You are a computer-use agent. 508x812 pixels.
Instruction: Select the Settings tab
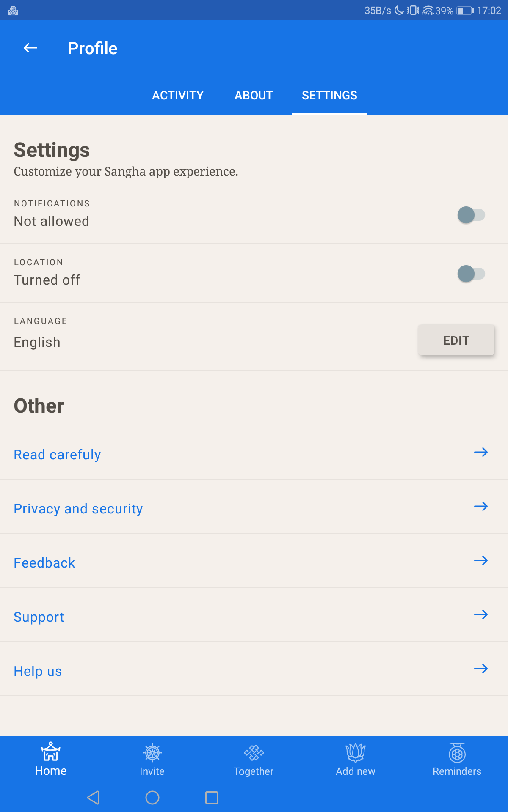click(329, 96)
